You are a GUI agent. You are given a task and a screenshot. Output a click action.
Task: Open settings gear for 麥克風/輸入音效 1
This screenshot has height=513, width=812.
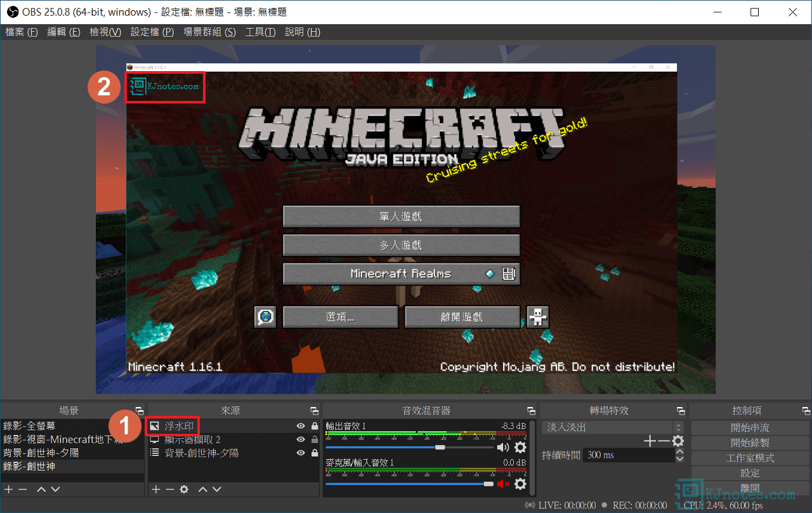520,484
